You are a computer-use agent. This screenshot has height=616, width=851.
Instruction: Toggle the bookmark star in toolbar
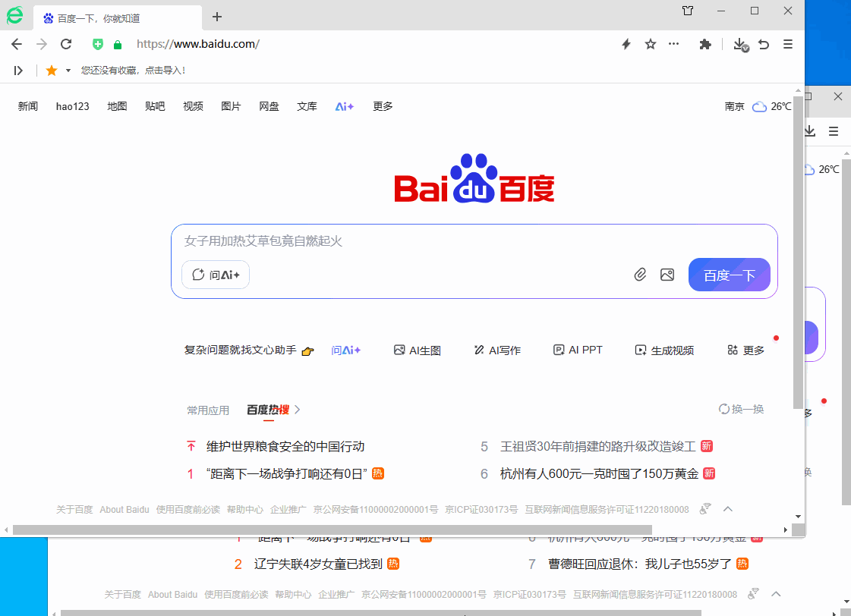click(x=650, y=44)
